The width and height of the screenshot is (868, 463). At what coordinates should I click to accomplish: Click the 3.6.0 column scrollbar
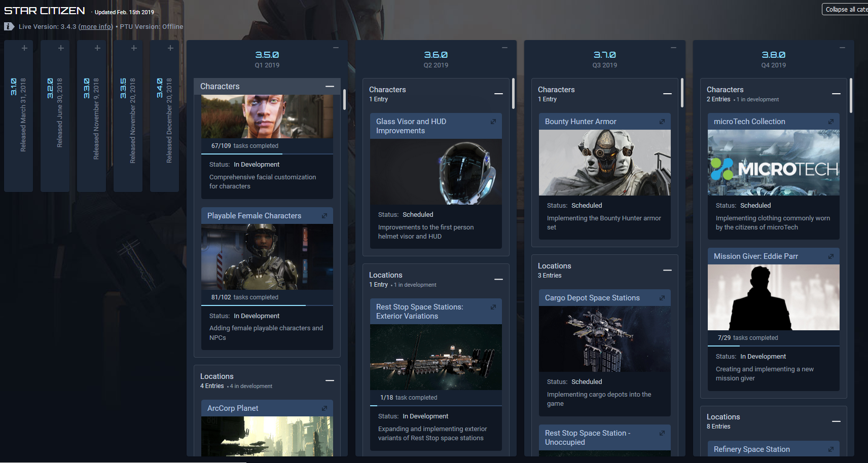coord(513,94)
